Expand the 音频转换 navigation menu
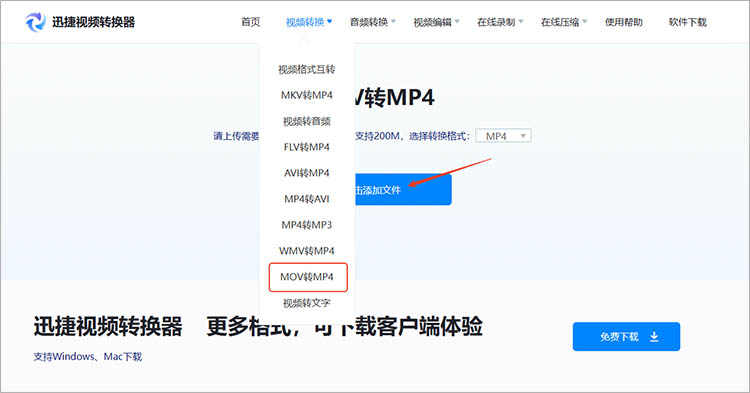The height and width of the screenshot is (393, 750). 373,22
